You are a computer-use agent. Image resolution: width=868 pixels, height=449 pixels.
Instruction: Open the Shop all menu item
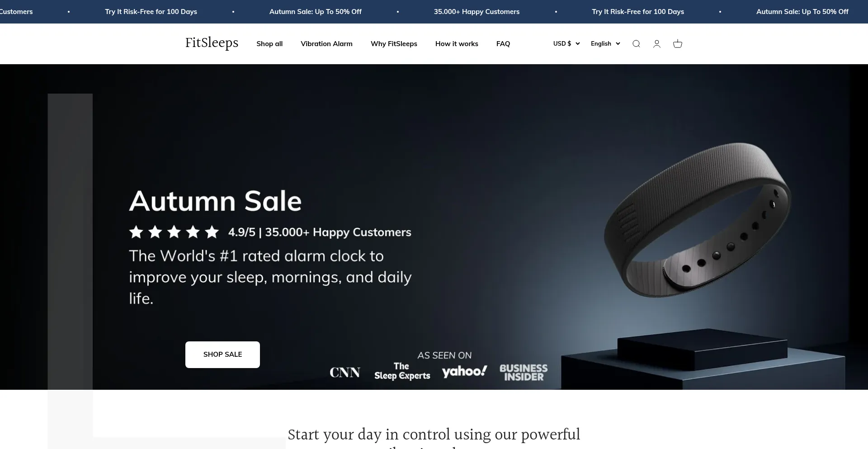coord(269,44)
